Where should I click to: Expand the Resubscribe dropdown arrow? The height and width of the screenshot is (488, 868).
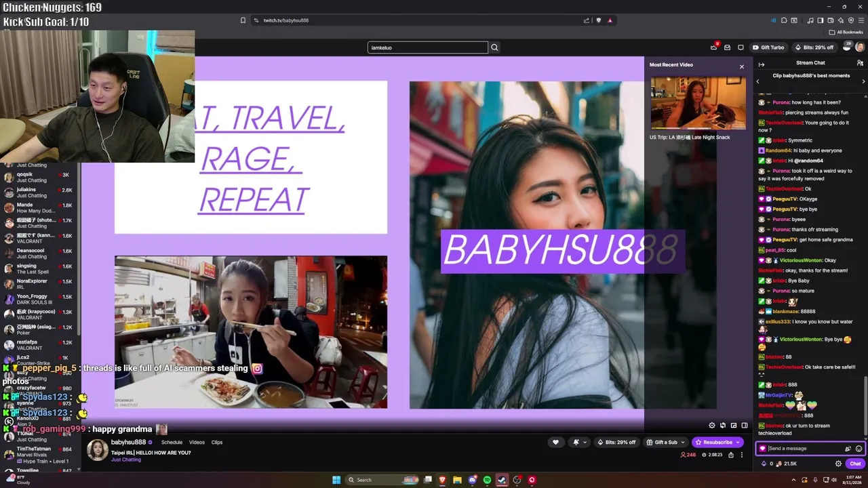click(738, 443)
